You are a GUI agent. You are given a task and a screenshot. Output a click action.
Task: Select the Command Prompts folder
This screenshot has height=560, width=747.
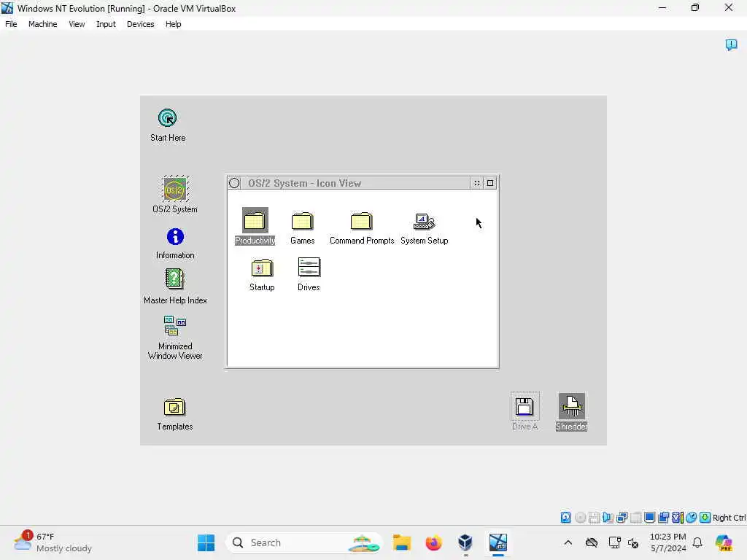click(361, 221)
